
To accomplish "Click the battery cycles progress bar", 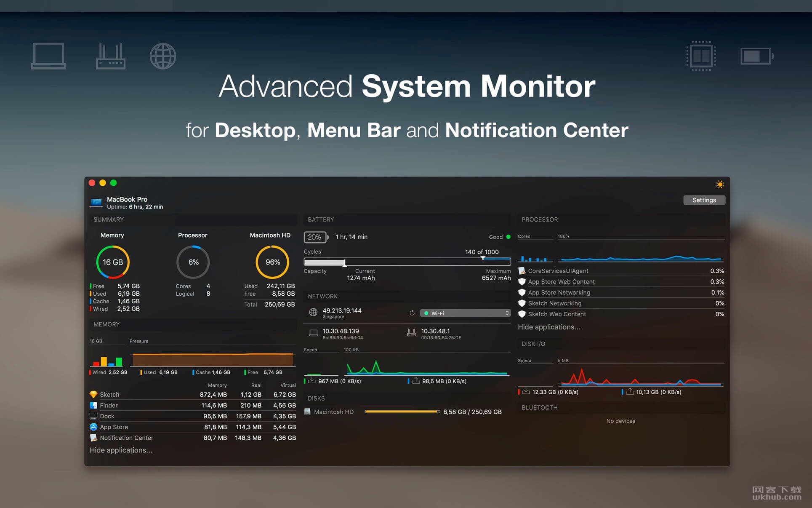I will pyautogui.click(x=407, y=262).
